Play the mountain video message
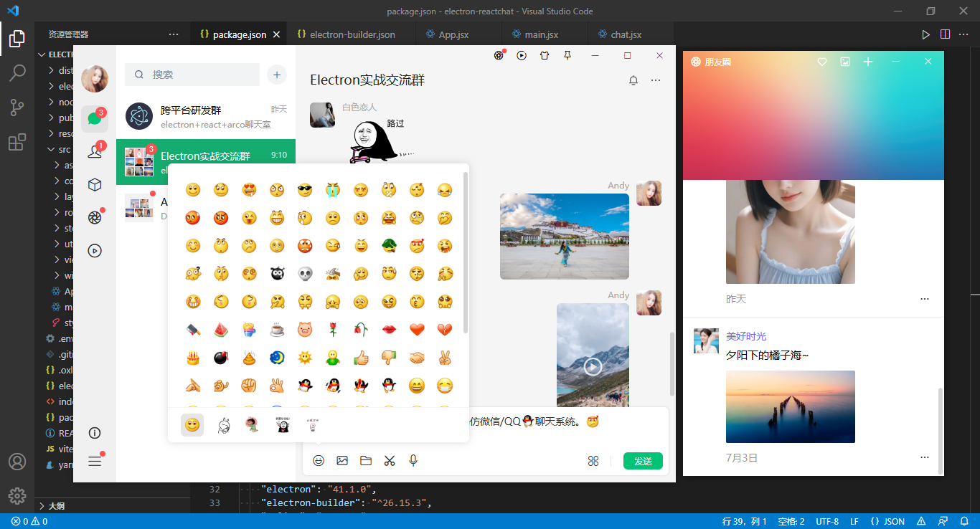The height and width of the screenshot is (529, 980). [x=593, y=366]
